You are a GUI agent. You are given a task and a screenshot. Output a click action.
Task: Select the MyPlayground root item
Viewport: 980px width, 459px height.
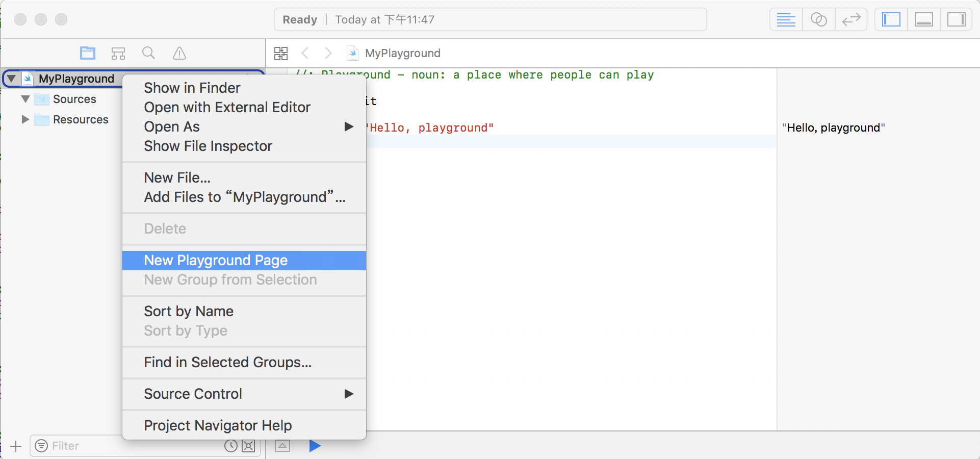point(76,79)
